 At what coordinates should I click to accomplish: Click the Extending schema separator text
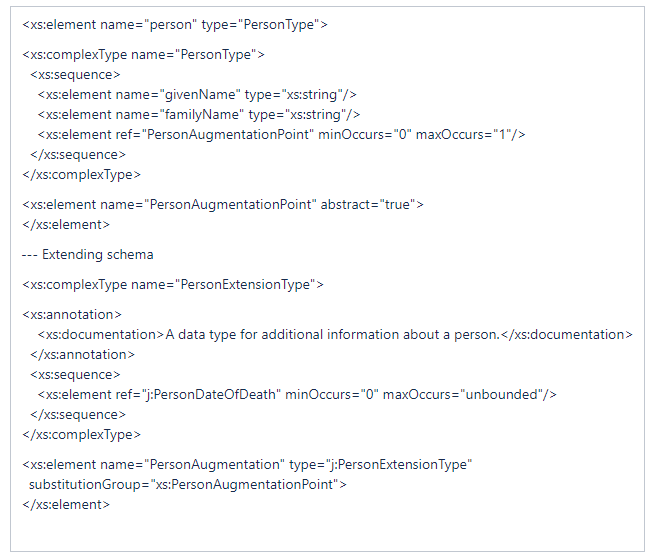88,254
